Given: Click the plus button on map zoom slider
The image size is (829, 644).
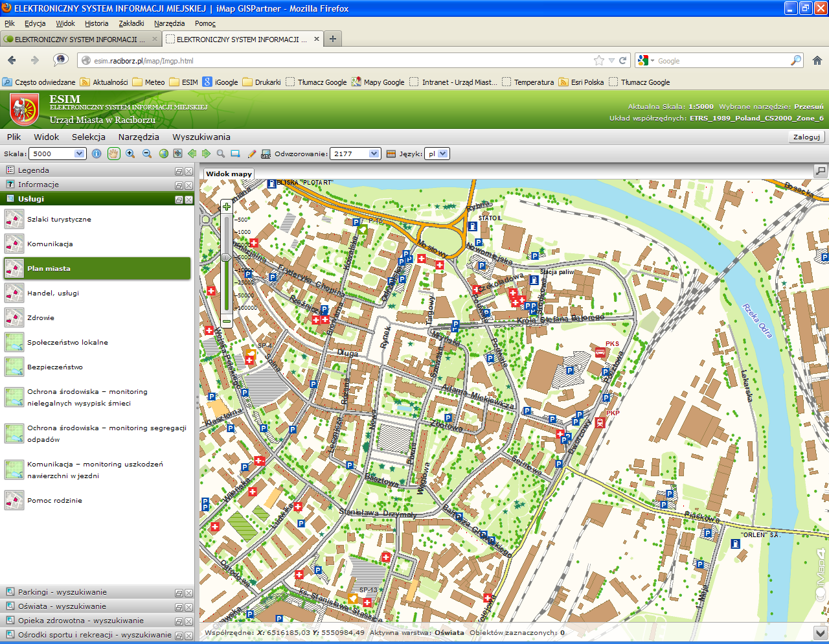Looking at the screenshot, I should pyautogui.click(x=226, y=207).
